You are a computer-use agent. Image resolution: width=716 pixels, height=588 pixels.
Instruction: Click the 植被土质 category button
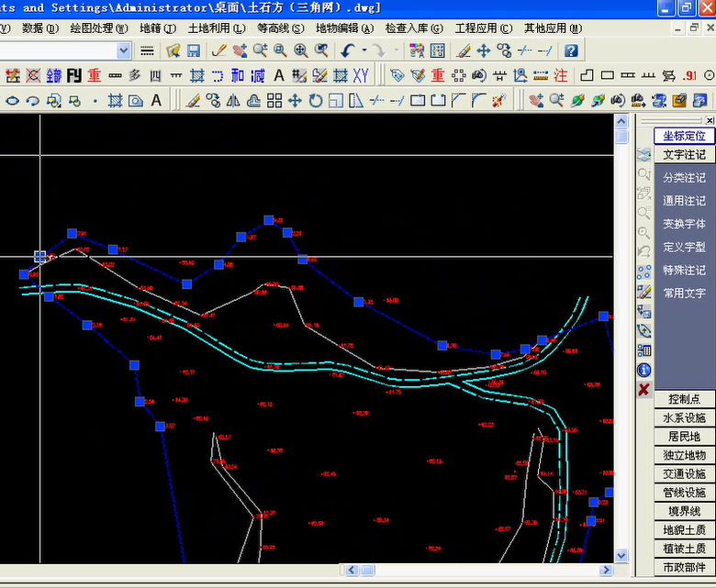coord(684,549)
